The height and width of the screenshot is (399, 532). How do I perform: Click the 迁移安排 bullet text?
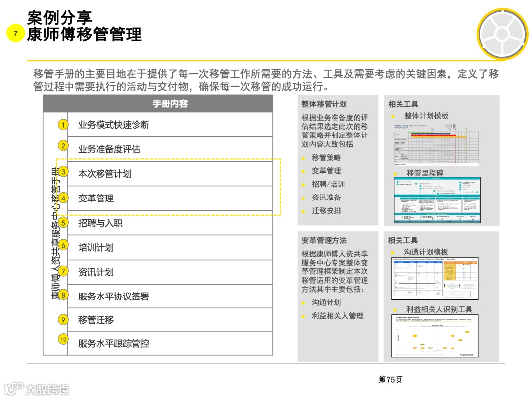coord(327,211)
